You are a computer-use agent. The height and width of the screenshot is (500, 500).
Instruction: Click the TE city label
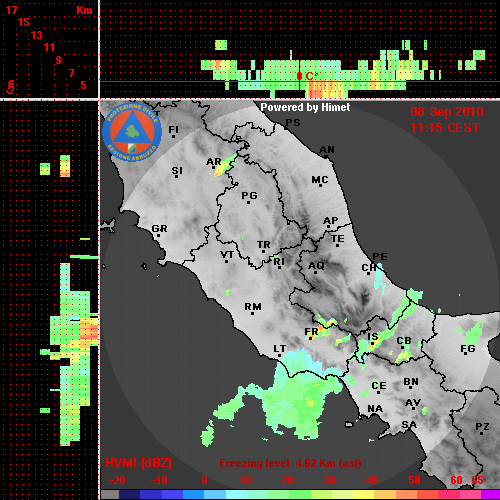pos(338,239)
